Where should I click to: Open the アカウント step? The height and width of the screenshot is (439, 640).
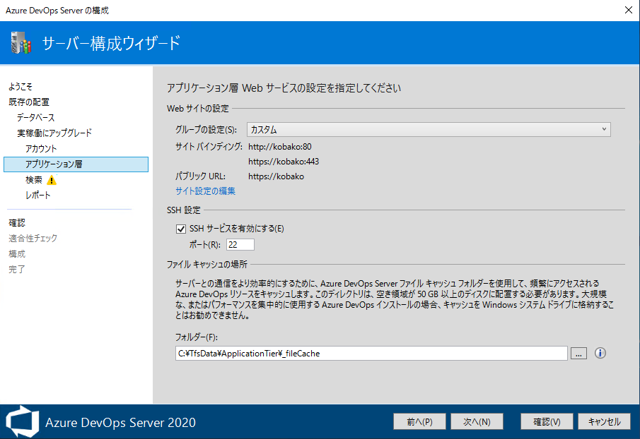tap(41, 149)
